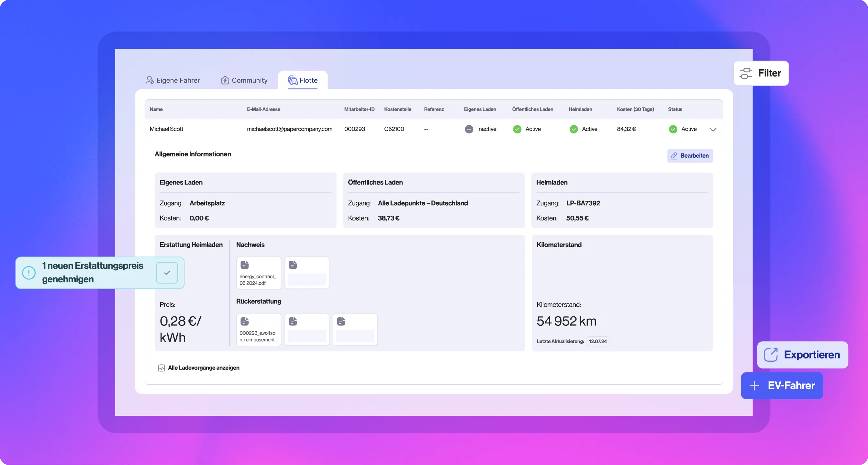868x465 pixels.
Task: Click the 12.07.24 date badge
Action: pyautogui.click(x=598, y=341)
